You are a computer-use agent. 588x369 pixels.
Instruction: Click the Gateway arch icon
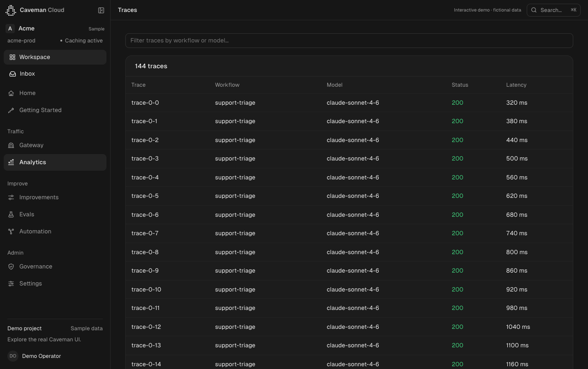click(11, 145)
